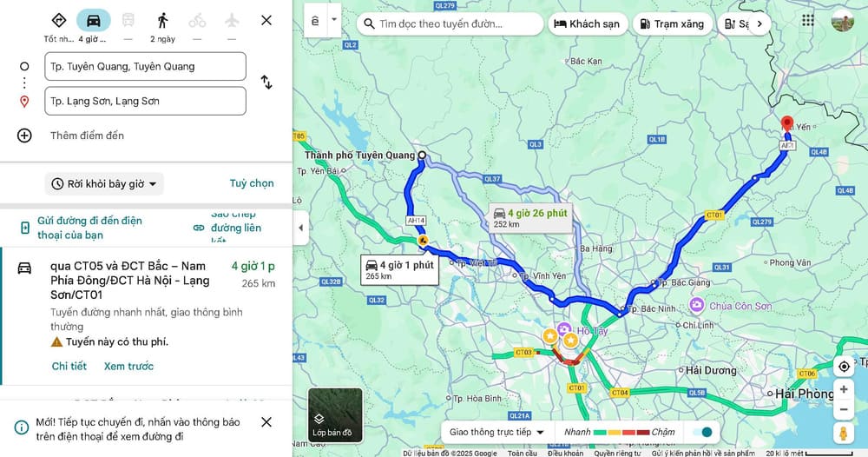Click the road work incident icon on route
Viewport: 868px width, 457px height.
click(423, 241)
